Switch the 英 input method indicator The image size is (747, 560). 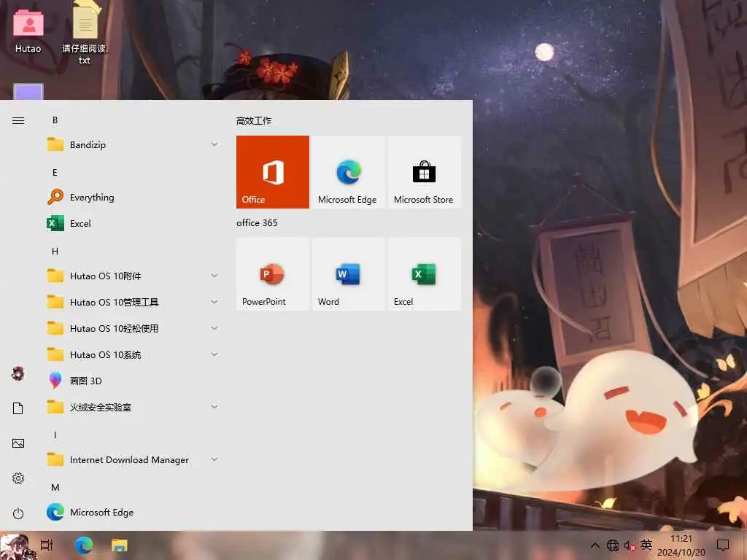click(646, 545)
